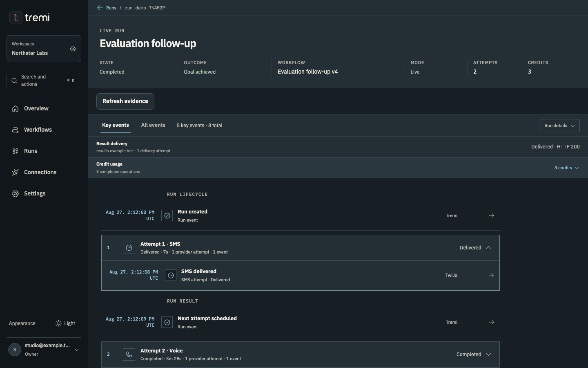
Task: Follow the Runs breadcrumb link
Action: point(111,8)
